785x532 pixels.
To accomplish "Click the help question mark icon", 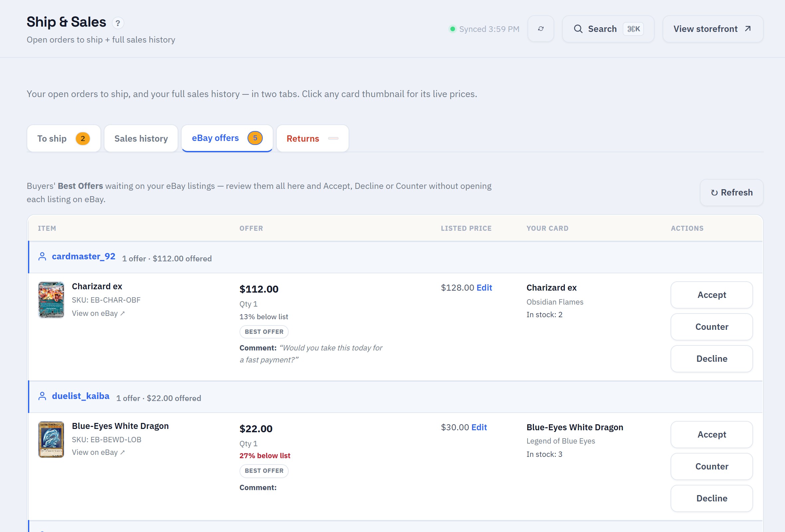I will point(117,23).
